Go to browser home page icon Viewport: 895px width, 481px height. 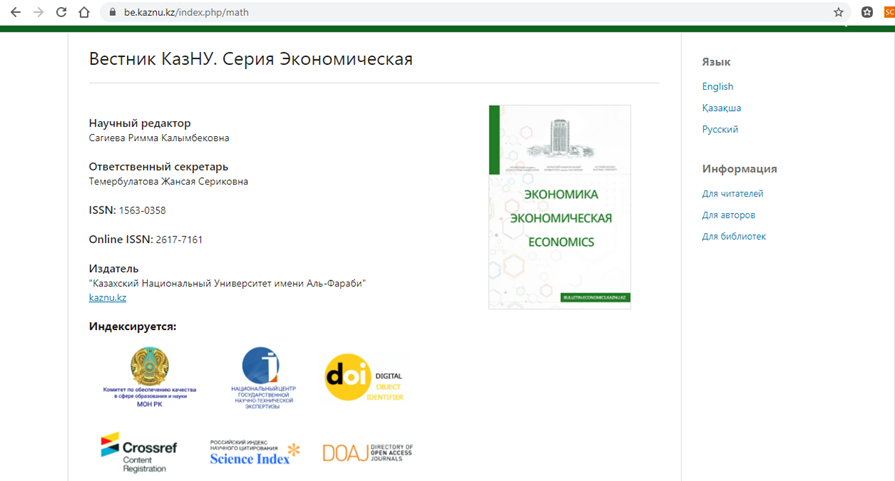(84, 12)
